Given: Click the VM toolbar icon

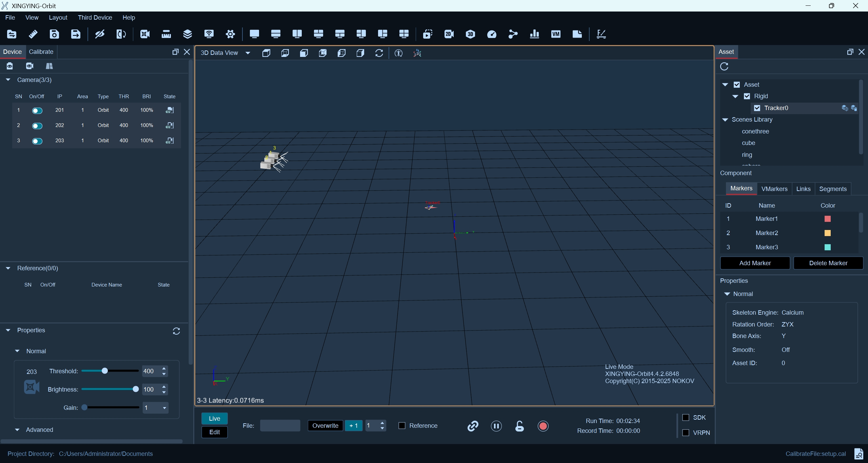Looking at the screenshot, I should [x=556, y=34].
